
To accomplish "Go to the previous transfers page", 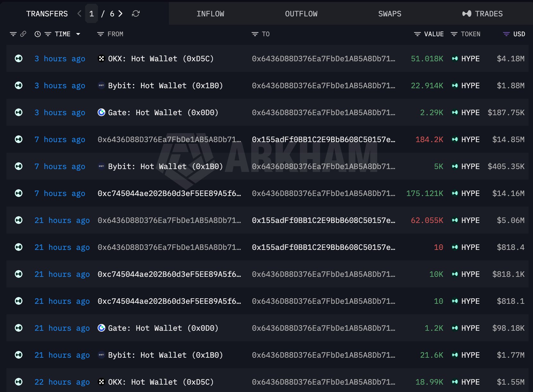I will (80, 13).
